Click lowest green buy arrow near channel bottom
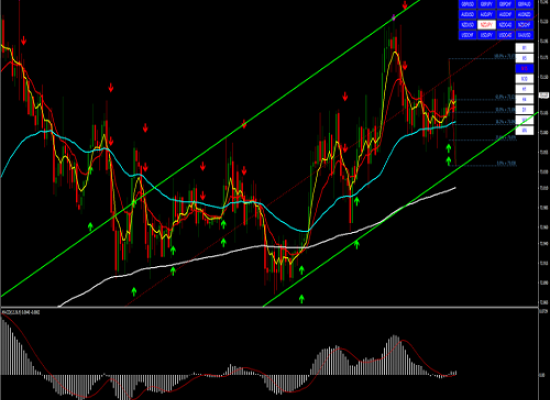 pos(302,299)
